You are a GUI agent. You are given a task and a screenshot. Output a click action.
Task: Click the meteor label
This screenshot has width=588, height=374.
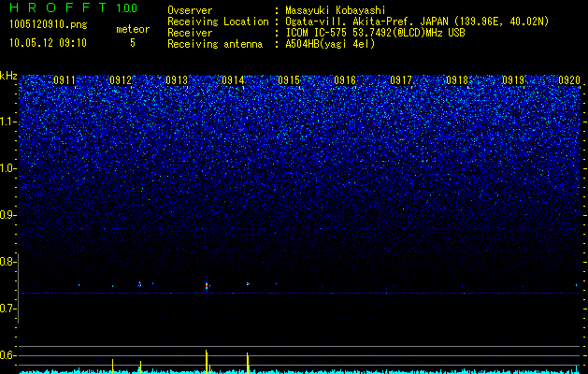(133, 29)
